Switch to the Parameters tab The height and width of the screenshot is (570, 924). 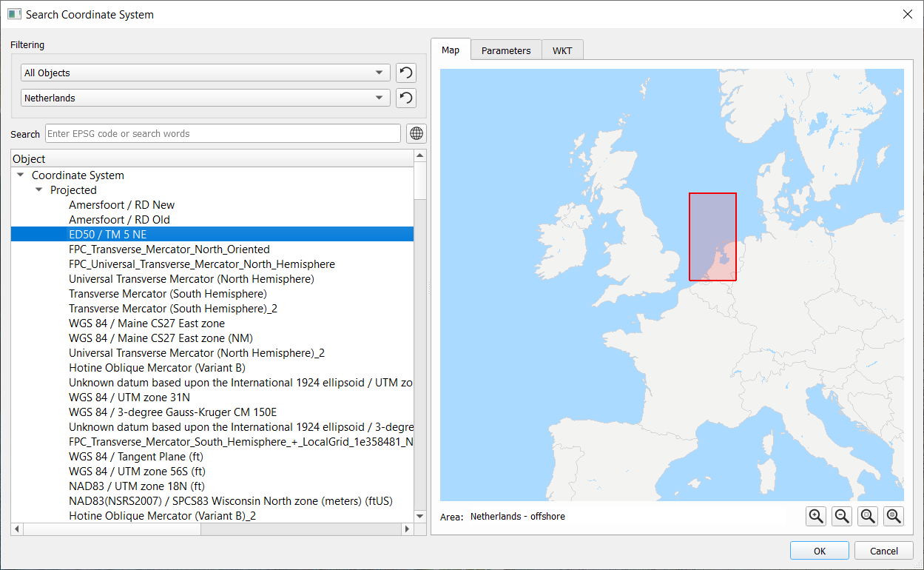506,50
